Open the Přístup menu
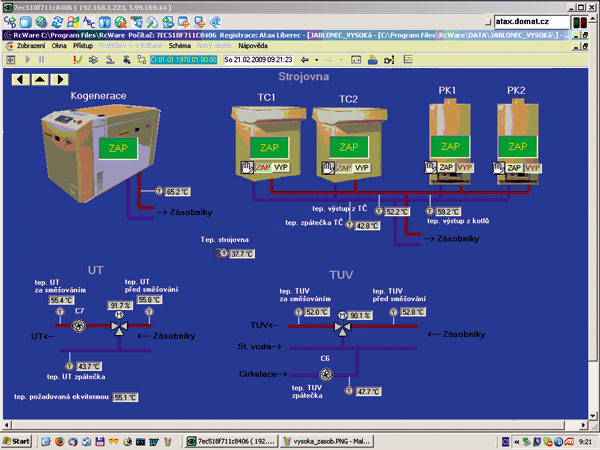The height and width of the screenshot is (450, 600). [85, 46]
